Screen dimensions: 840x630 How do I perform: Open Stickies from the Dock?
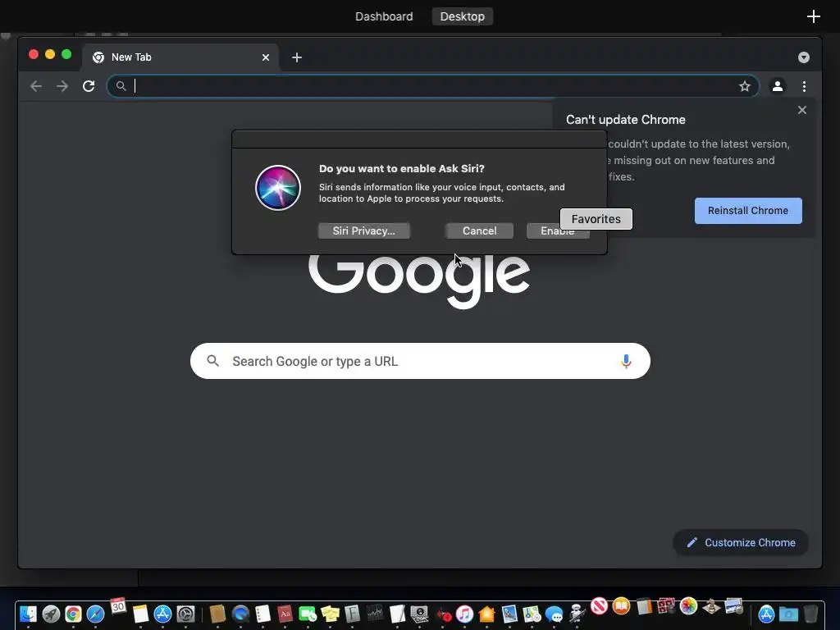[x=330, y=614]
